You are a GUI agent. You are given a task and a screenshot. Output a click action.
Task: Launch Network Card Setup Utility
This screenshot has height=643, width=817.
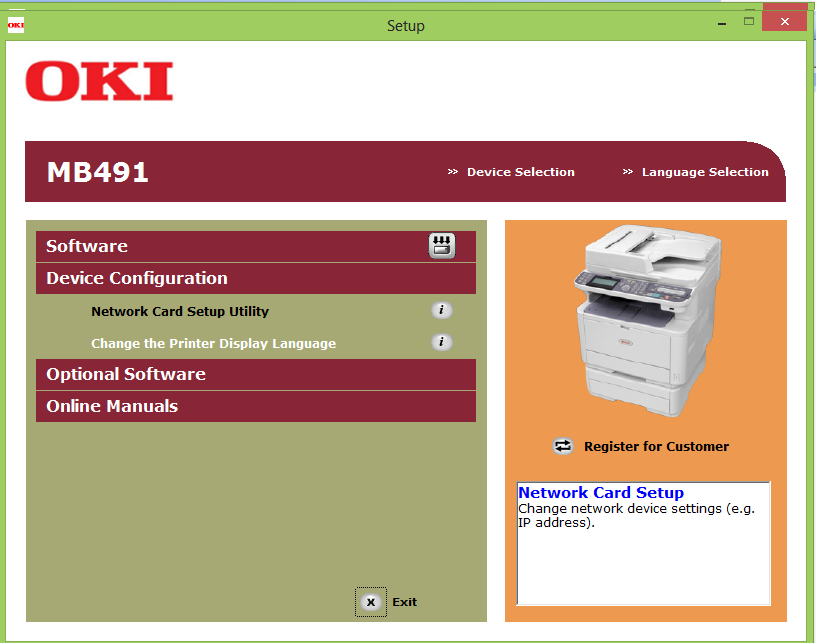tap(180, 311)
